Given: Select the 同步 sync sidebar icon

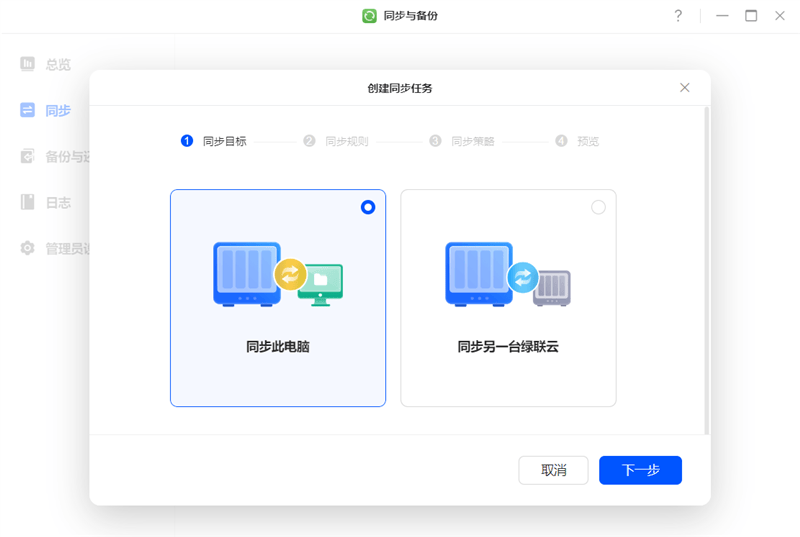Looking at the screenshot, I should pos(28,110).
